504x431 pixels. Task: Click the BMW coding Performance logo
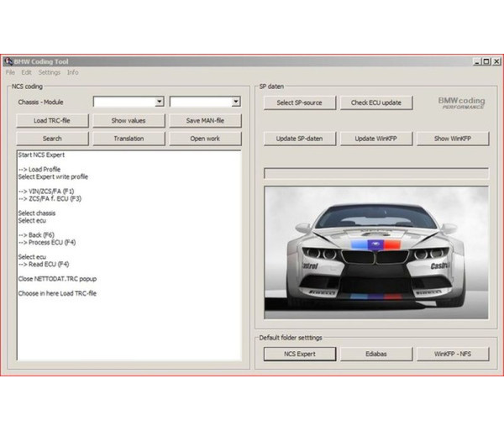pos(461,103)
